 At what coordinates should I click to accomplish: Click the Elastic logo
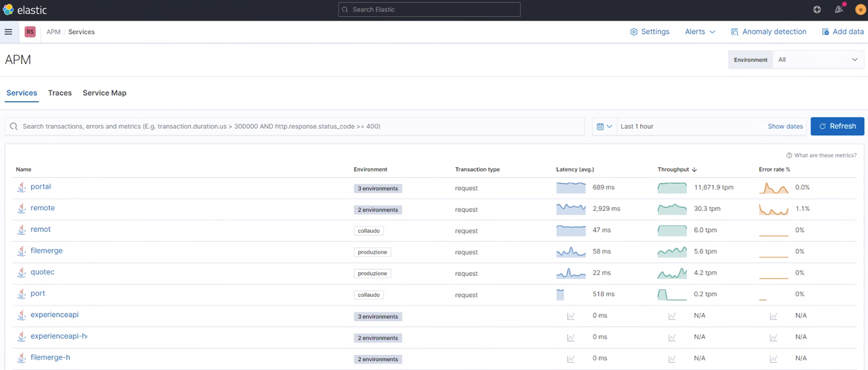(25, 9)
